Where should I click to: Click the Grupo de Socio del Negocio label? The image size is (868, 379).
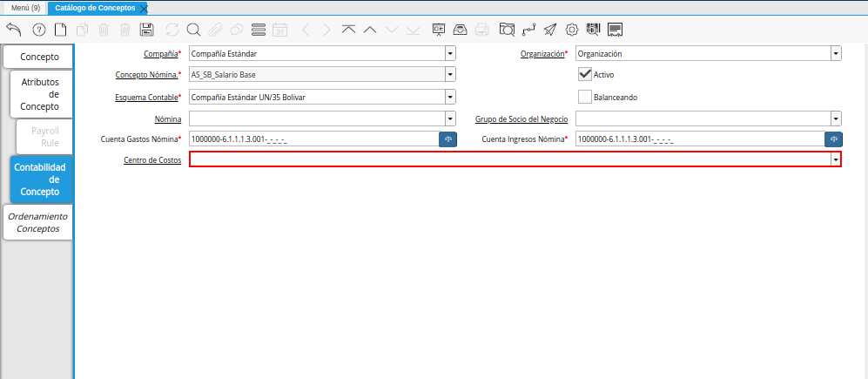click(522, 119)
